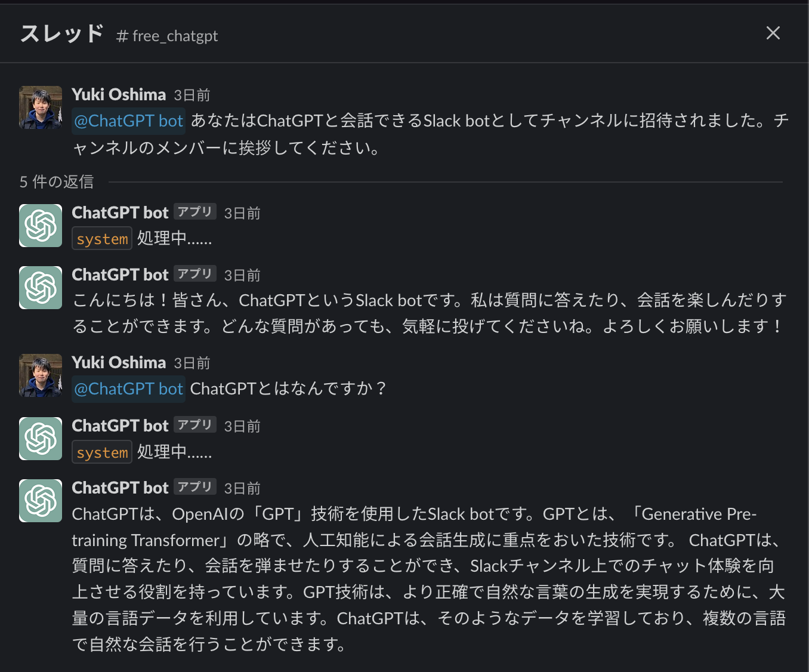Click the ChatGPT bot avatar on the final explanation reply
This screenshot has width=809, height=672.
40,501
